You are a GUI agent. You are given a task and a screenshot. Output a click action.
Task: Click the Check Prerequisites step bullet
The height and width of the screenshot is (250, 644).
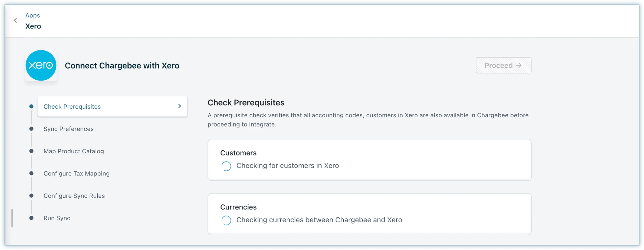[x=31, y=106]
